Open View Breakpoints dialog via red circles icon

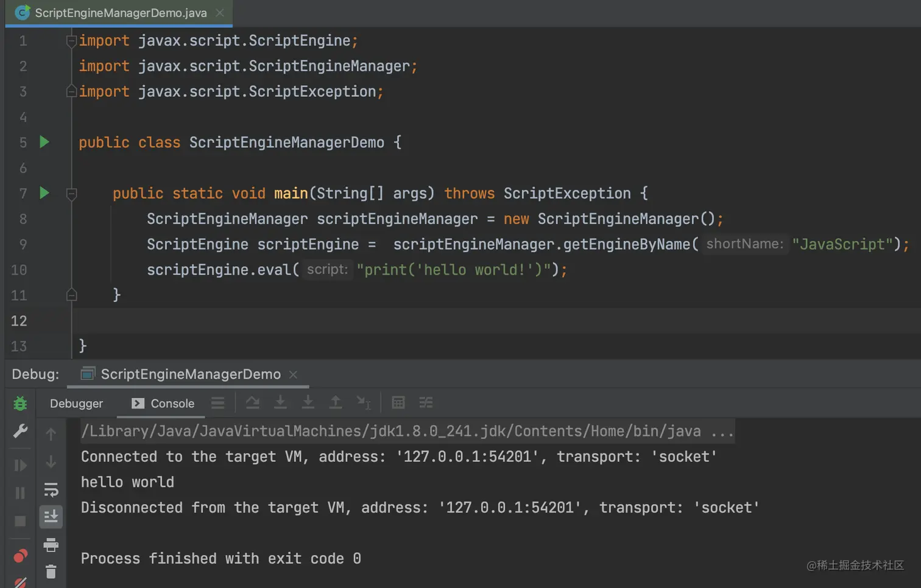tap(20, 555)
